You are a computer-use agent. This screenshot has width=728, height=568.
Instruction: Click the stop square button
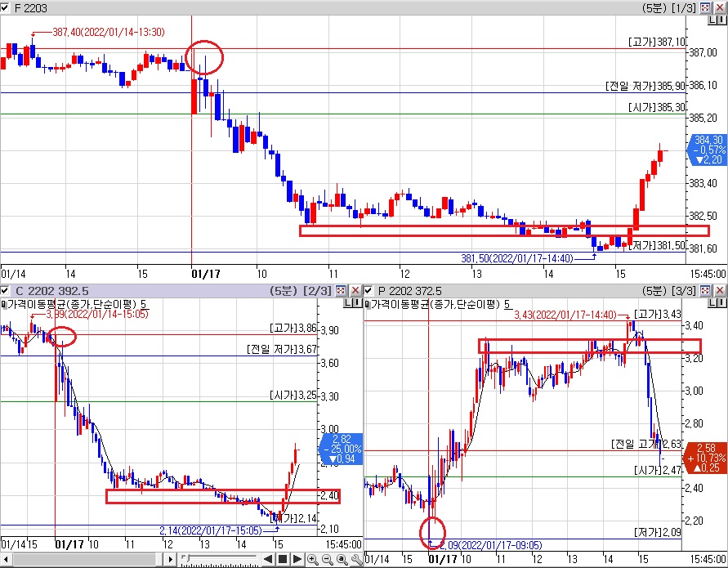[282, 559]
